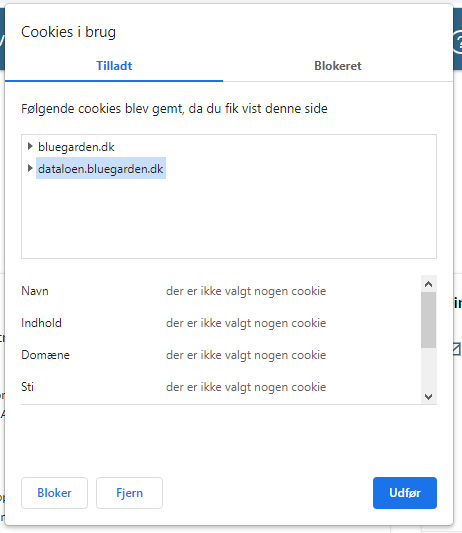Select the bluegarden.dk entry
462x533 pixels.
click(x=76, y=147)
